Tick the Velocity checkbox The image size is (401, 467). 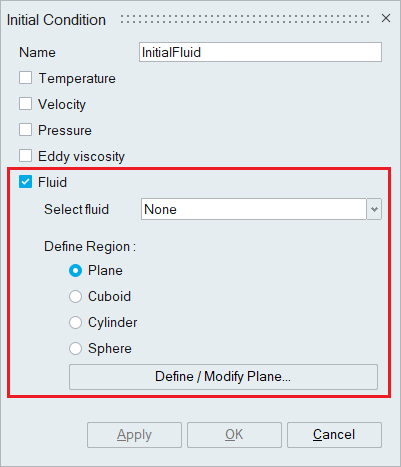(25, 104)
